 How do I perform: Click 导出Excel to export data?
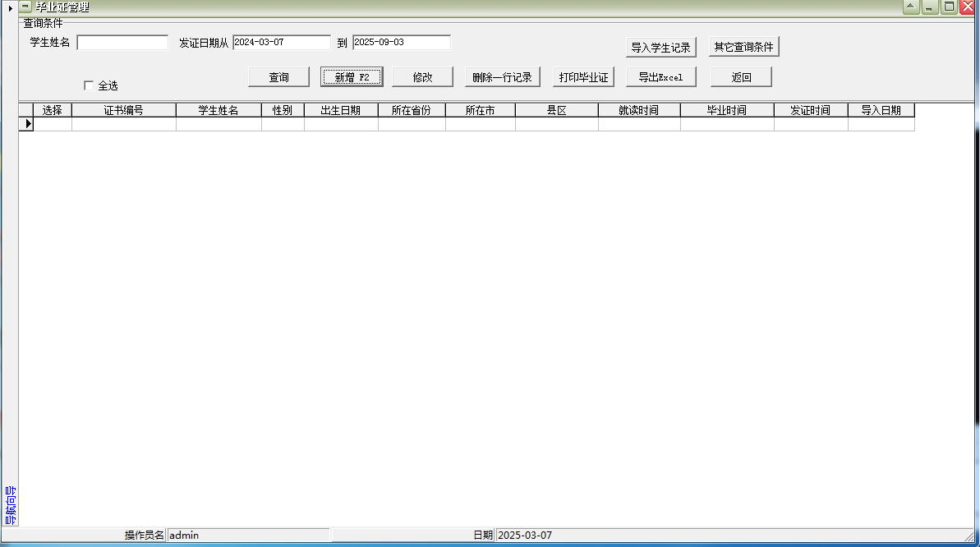pos(660,76)
